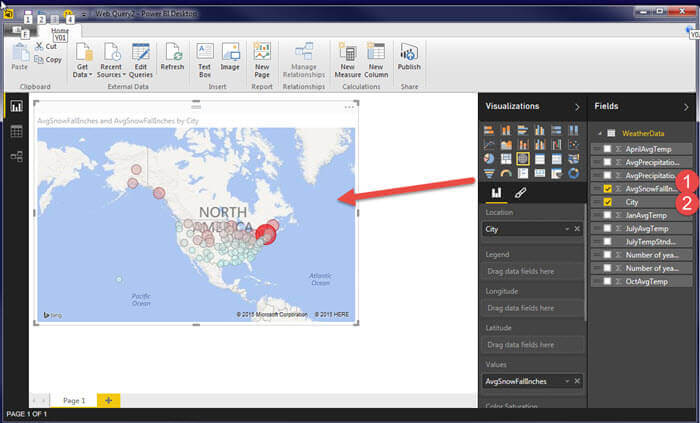Collapse the WeatherData table tree

(600, 133)
